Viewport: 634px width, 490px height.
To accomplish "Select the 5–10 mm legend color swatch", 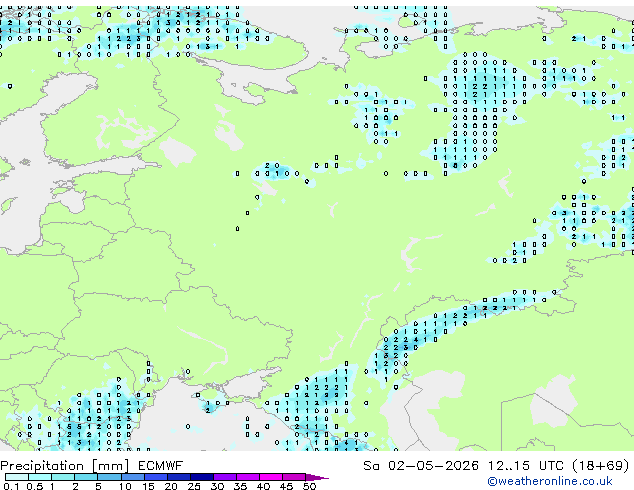I will pyautogui.click(x=109, y=477).
